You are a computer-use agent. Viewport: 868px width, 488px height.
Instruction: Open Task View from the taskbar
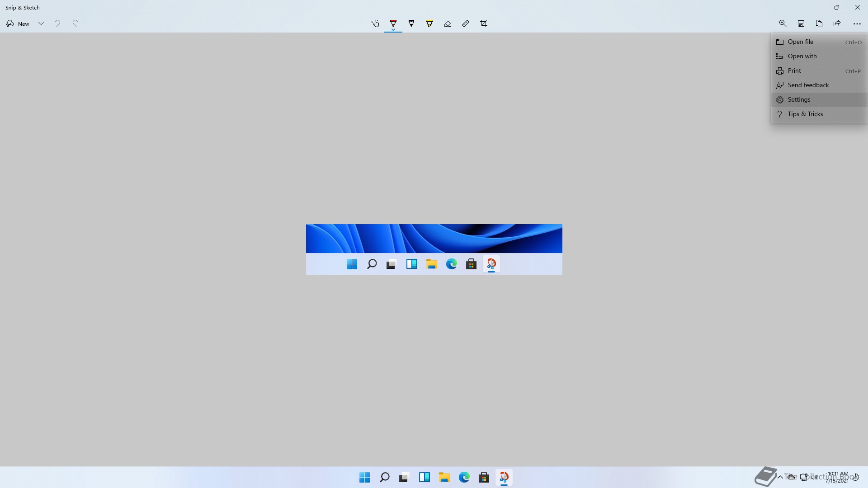tap(404, 477)
